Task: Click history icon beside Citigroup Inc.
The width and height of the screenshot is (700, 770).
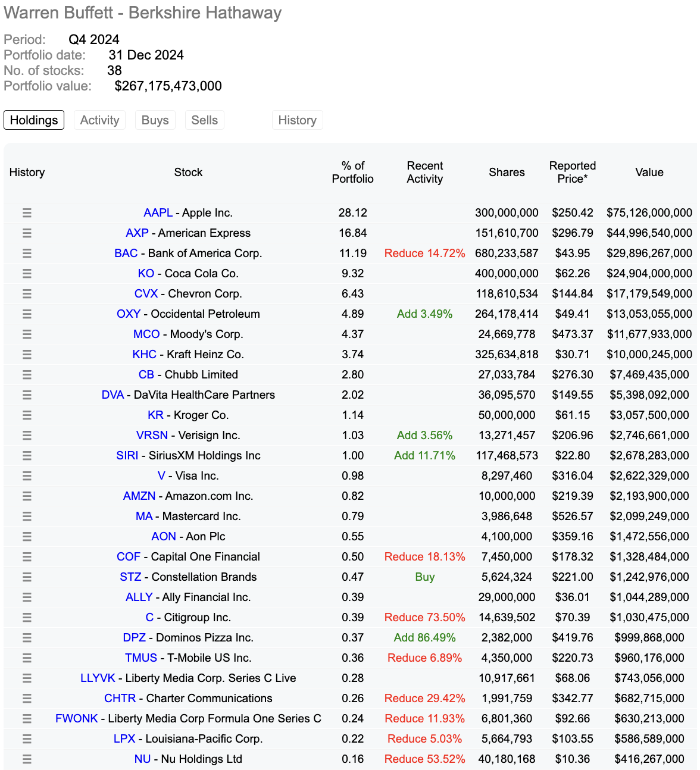Action: pyautogui.click(x=27, y=617)
